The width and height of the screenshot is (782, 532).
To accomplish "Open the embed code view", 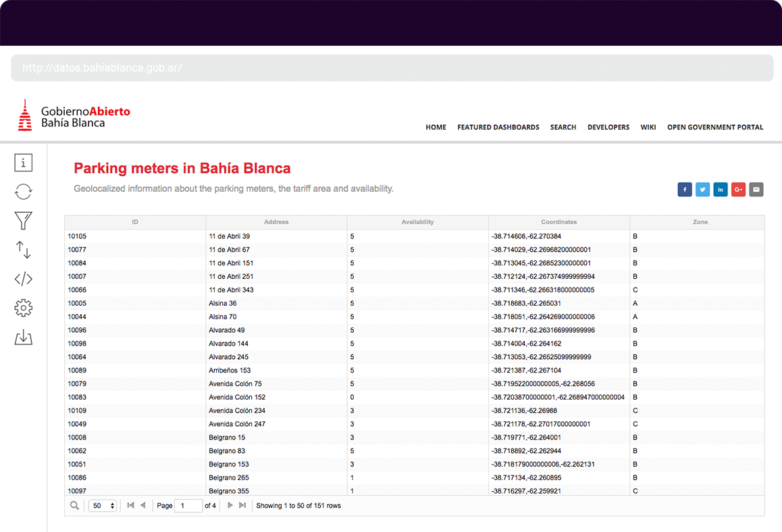I will pos(23,279).
